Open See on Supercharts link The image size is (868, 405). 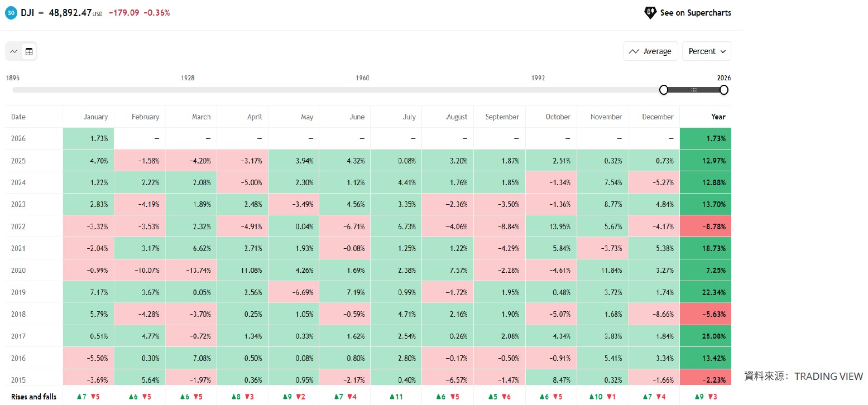695,12
